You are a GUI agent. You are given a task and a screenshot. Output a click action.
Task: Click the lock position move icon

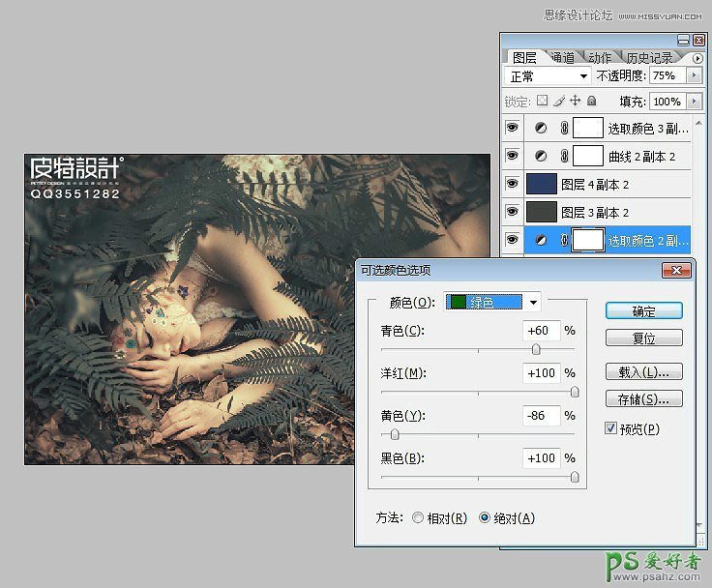tap(575, 101)
